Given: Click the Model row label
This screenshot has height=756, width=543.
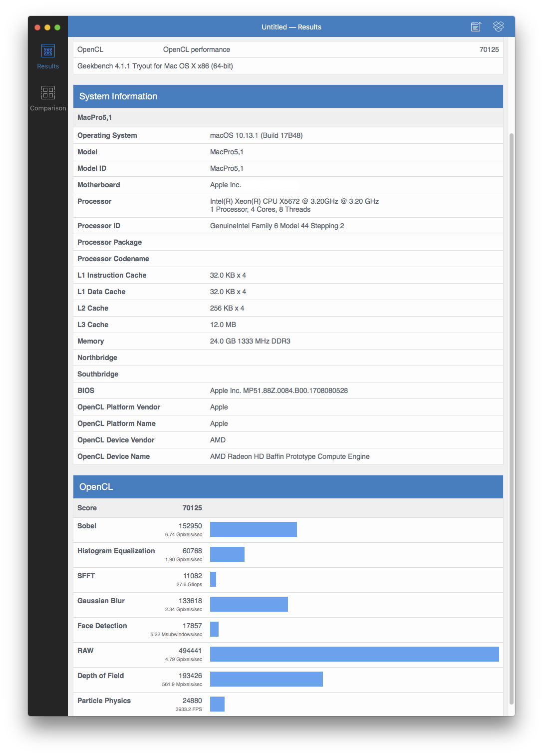Looking at the screenshot, I should pyautogui.click(x=87, y=152).
